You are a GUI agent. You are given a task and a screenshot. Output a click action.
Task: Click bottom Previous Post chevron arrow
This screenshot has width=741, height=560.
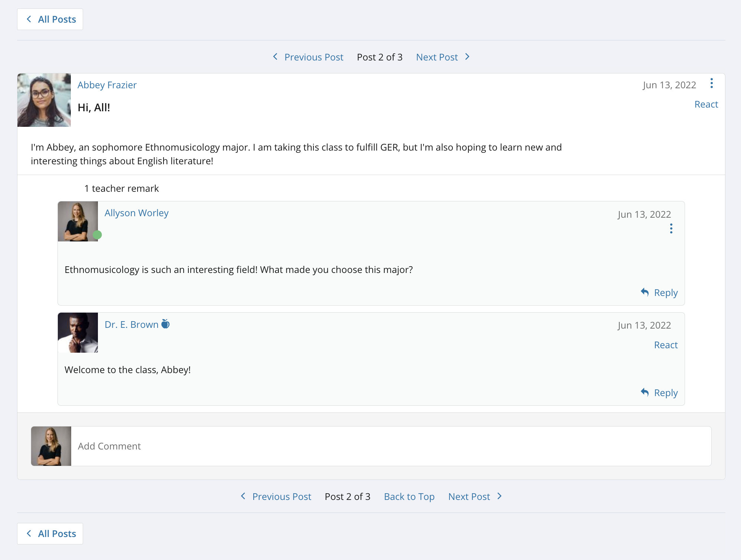point(243,496)
